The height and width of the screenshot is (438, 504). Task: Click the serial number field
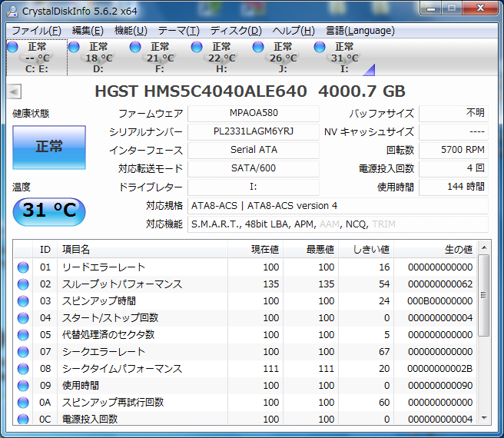253,131
